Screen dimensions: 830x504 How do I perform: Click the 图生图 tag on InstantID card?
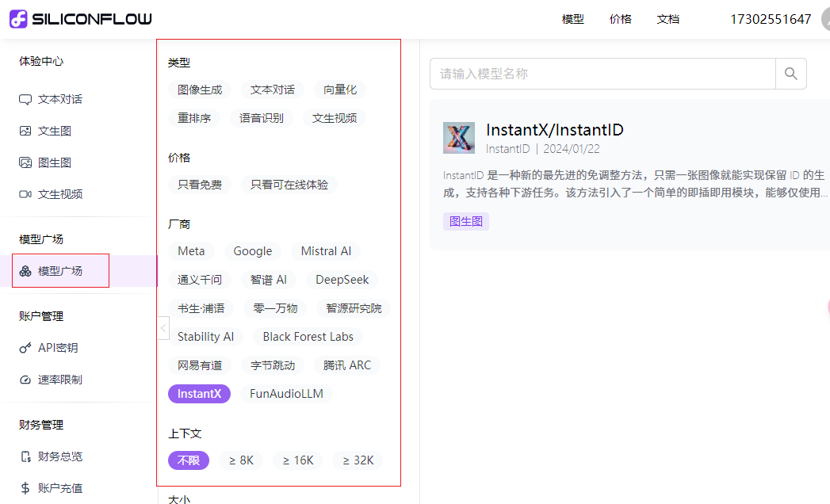(x=466, y=221)
